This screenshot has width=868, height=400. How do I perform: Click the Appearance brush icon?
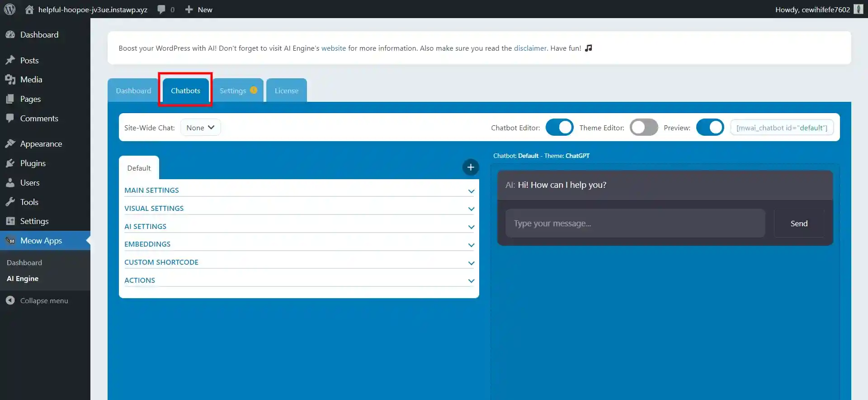tap(10, 144)
